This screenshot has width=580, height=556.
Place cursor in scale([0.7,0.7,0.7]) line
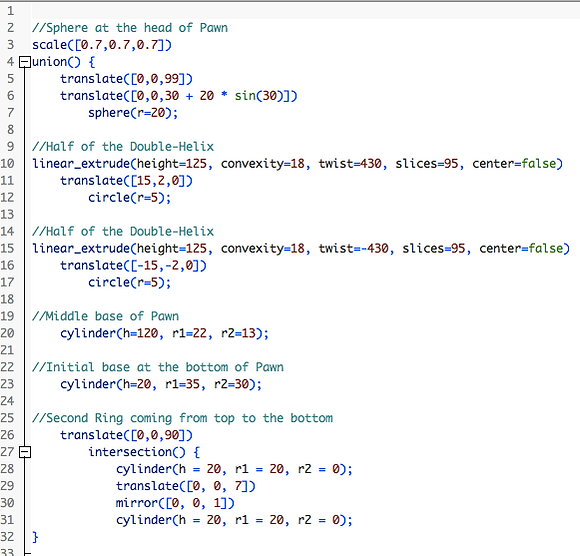[102, 45]
